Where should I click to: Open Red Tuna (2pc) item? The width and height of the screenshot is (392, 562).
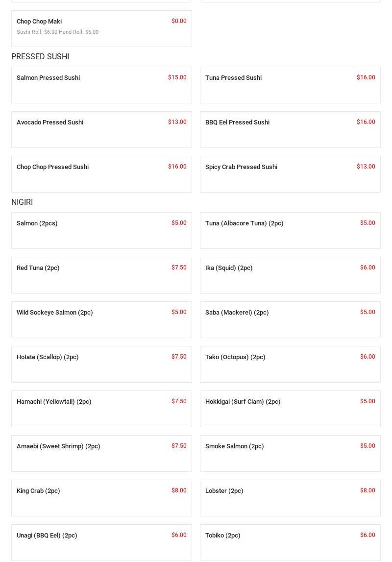pos(38,268)
